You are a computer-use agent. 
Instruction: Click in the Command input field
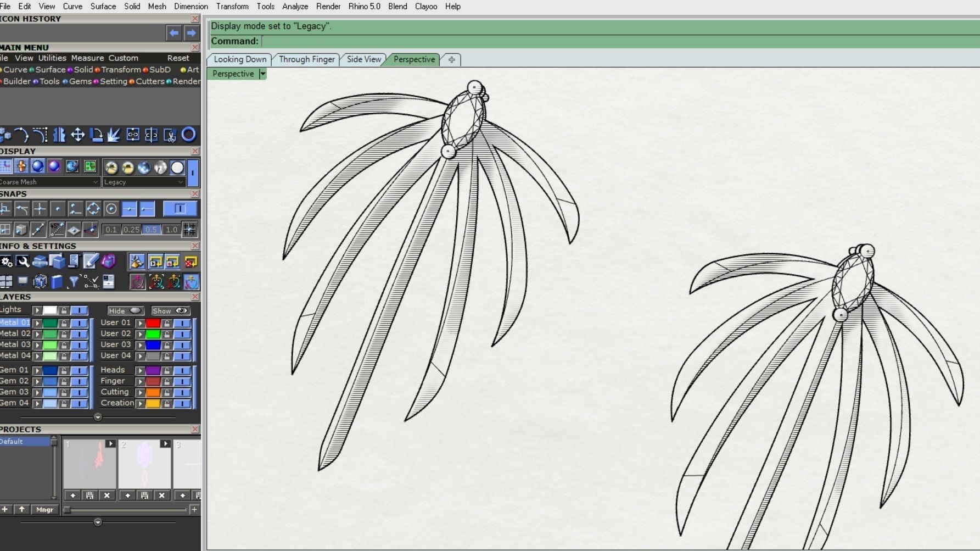(620, 41)
